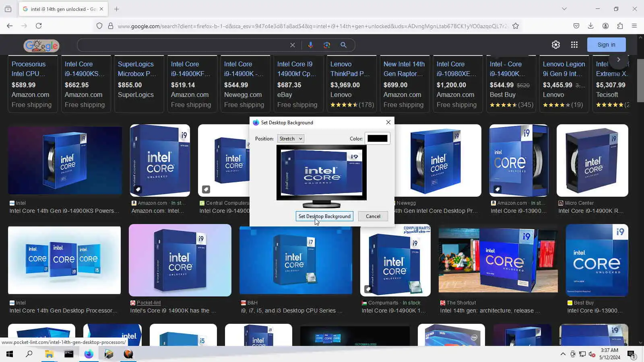
Task: Open SuperLogics Microbox $855.00 listing
Action: 139,84
